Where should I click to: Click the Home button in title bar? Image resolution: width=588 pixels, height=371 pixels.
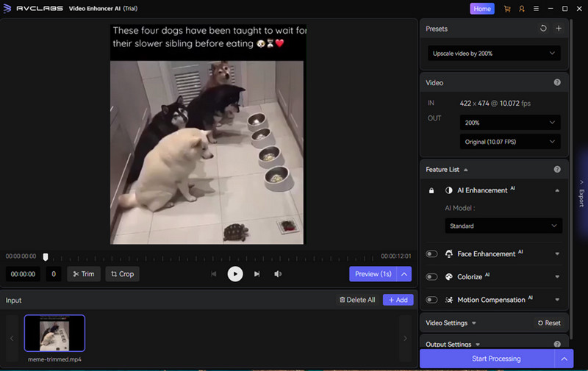[x=482, y=9]
